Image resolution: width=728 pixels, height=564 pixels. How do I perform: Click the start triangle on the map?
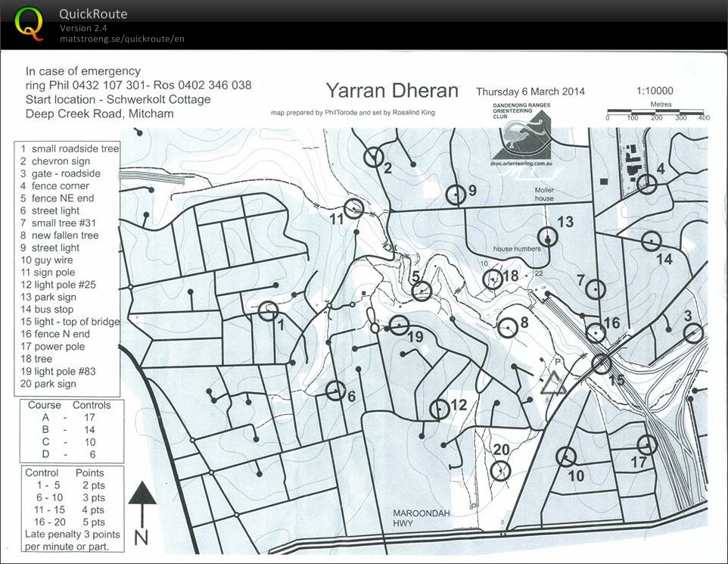tap(554, 383)
